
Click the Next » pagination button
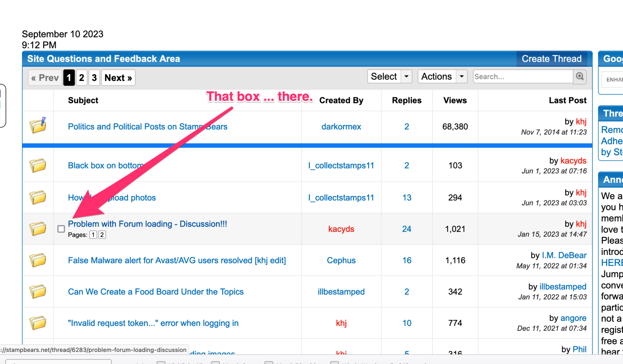coord(118,78)
